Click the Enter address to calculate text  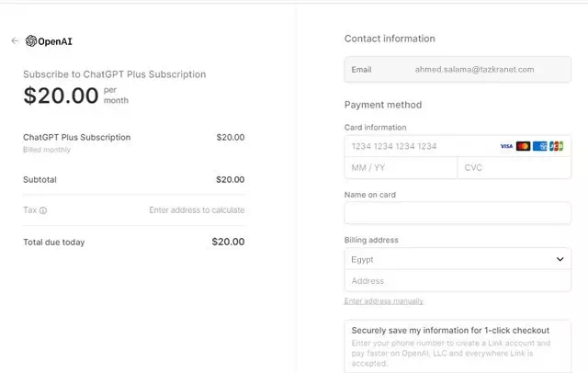click(x=197, y=210)
